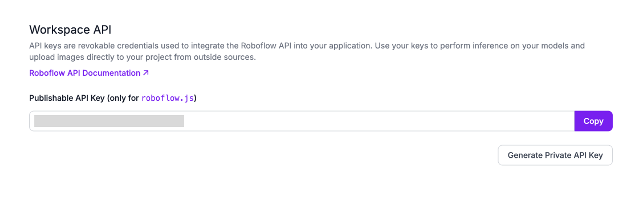
Task: Click the word Copy on the purple button
Action: pyautogui.click(x=593, y=121)
